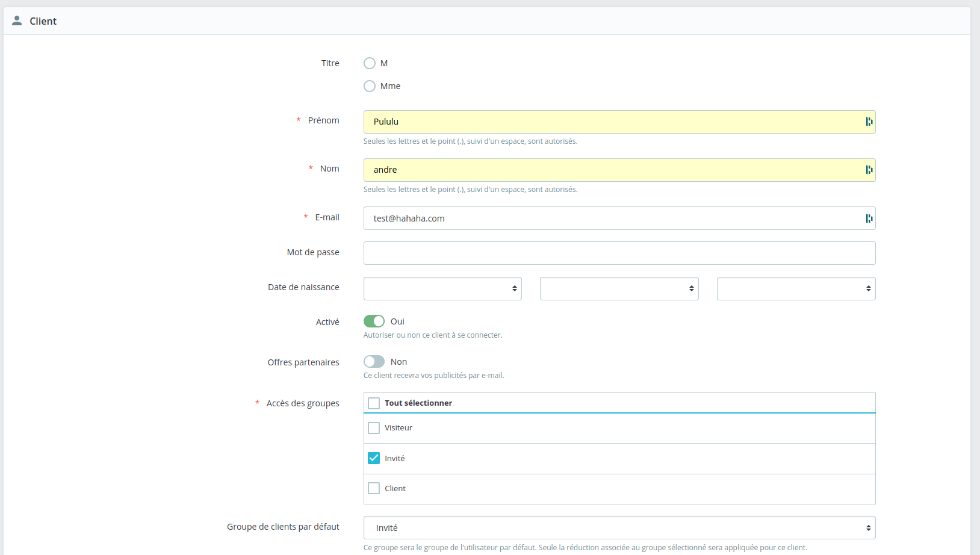The image size is (980, 555).
Task: Open the last Date de naissance dropdown
Action: tap(796, 288)
